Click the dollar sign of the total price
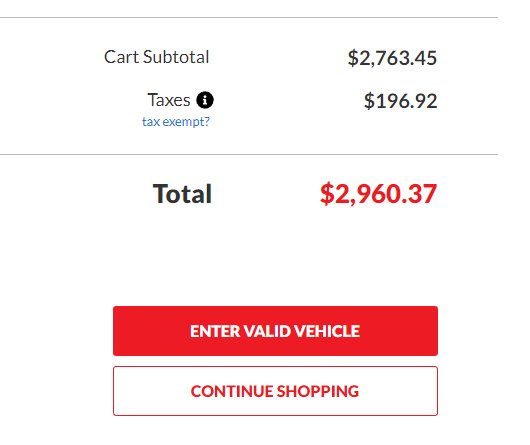 (327, 194)
